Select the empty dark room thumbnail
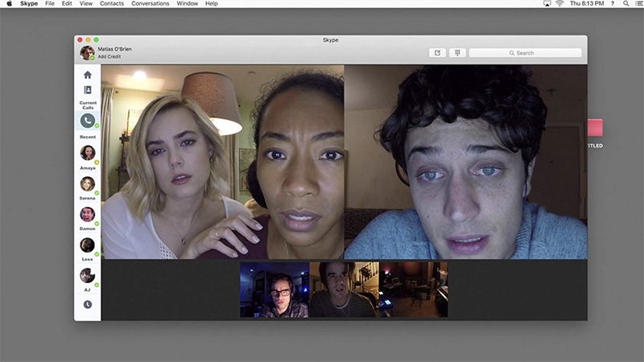The height and width of the screenshot is (362, 644). 413,290
